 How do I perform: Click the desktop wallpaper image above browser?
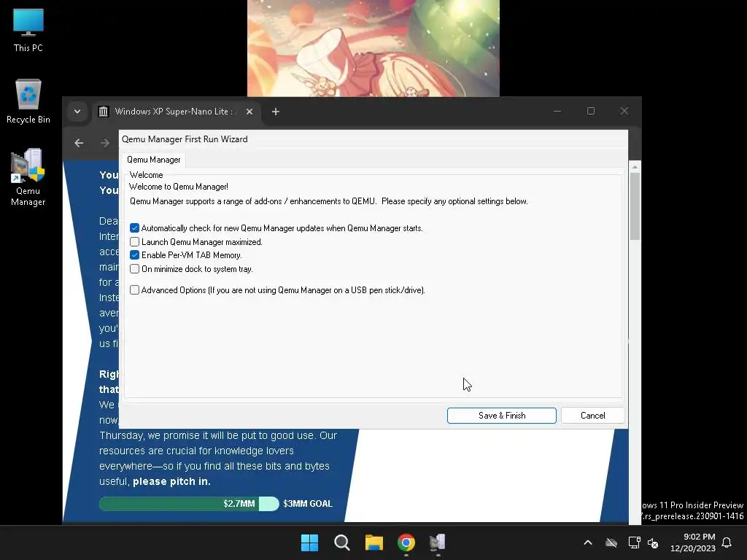(x=373, y=48)
